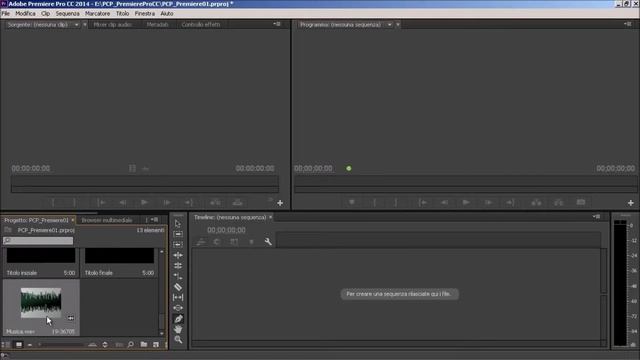The image size is (640, 360).
Task: Click Mark In in Source monitor
Action: coord(53,202)
